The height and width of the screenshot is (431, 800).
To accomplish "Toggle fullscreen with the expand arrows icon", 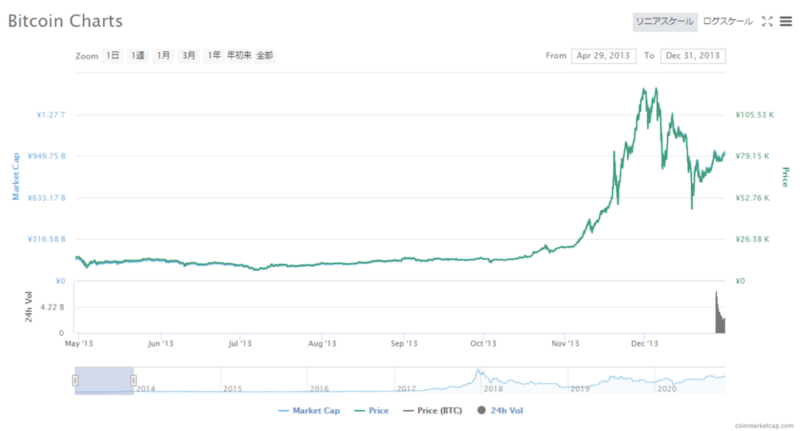I will pyautogui.click(x=767, y=21).
